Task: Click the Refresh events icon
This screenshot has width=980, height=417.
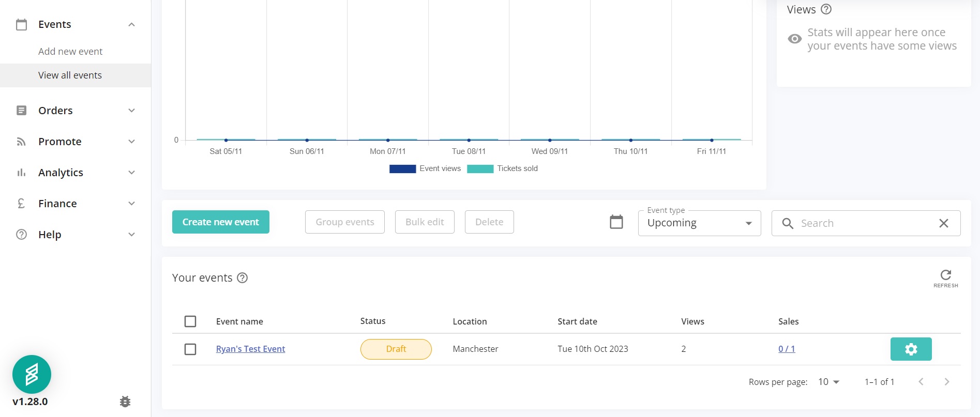Action: tap(945, 275)
